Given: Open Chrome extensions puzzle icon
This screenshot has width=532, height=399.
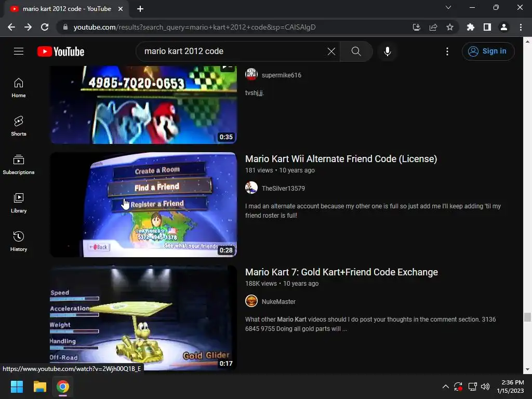Looking at the screenshot, I should (x=470, y=27).
